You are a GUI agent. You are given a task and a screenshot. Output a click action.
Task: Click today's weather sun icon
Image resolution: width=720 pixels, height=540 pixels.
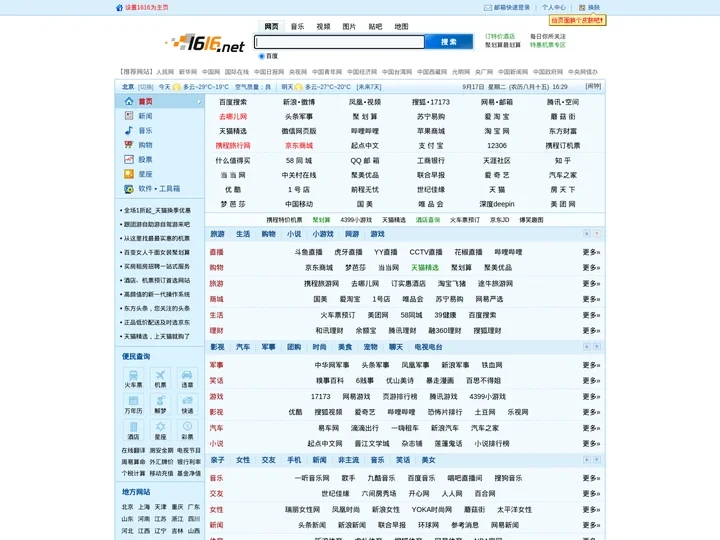click(177, 87)
